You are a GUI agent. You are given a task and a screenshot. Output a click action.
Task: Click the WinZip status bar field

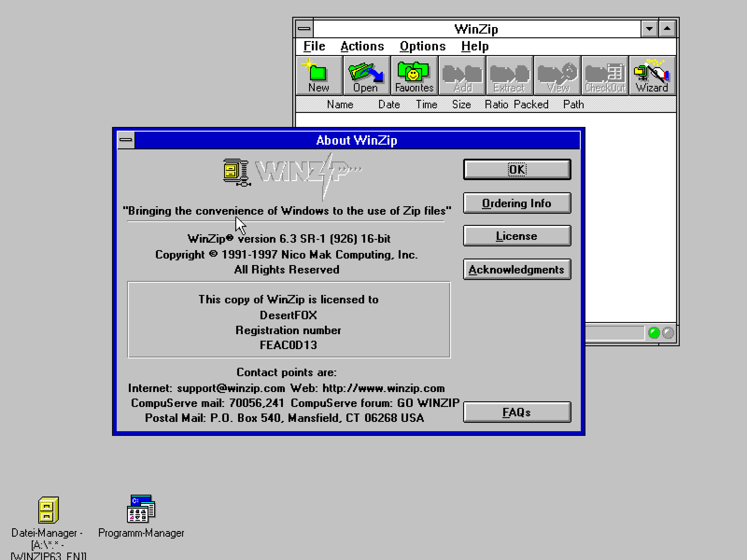[x=615, y=333]
